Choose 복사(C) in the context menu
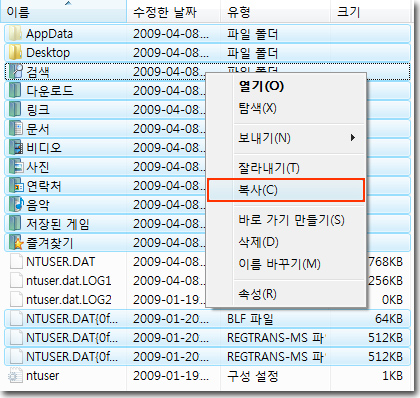Image resolution: width=420 pixels, height=398 pixels. [x=286, y=190]
